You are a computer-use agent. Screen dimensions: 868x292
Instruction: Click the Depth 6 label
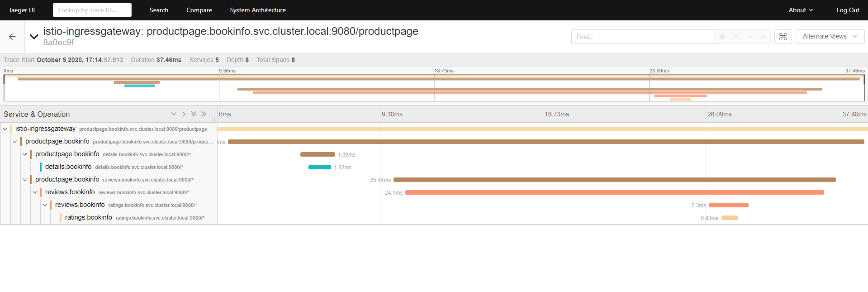click(x=237, y=60)
